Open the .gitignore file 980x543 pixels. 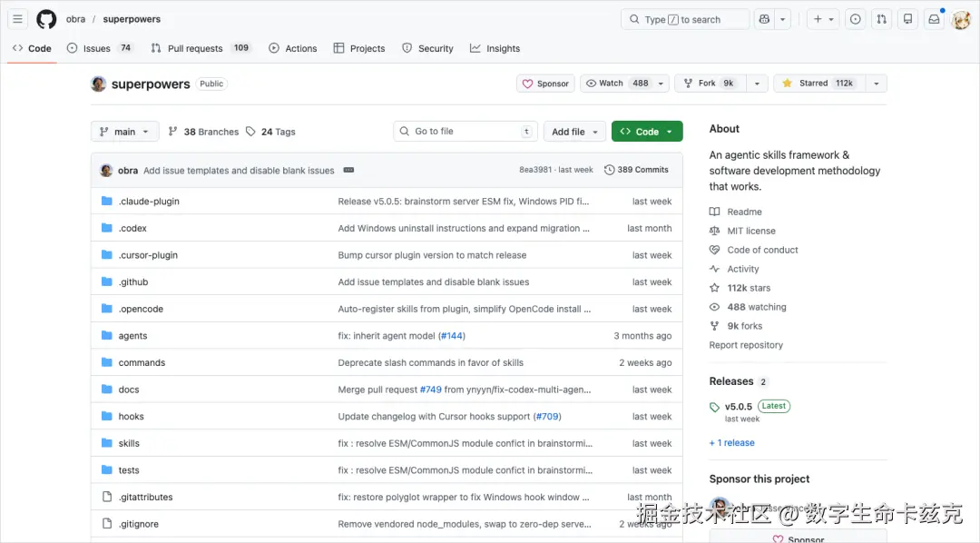click(x=138, y=524)
